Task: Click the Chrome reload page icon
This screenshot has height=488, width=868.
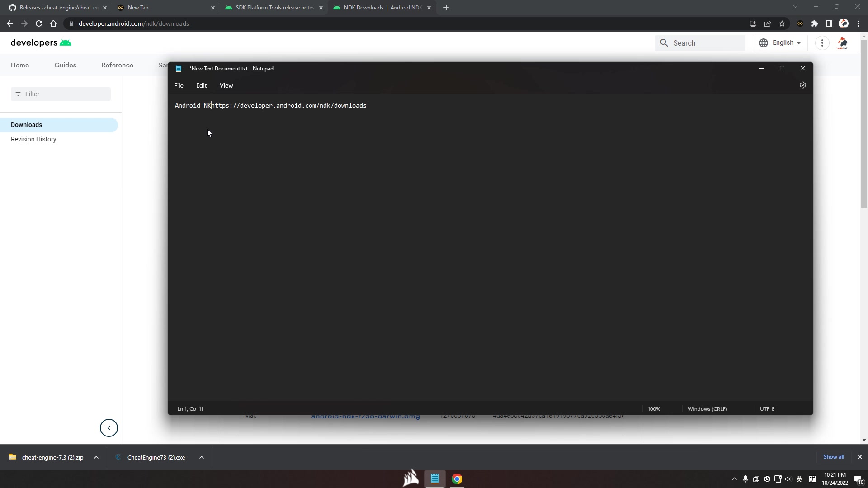Action: [39, 23]
